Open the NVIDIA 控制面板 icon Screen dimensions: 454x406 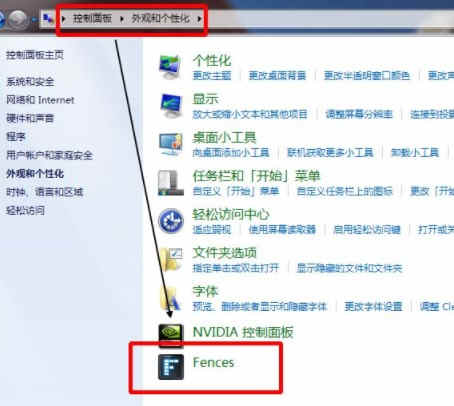(171, 335)
